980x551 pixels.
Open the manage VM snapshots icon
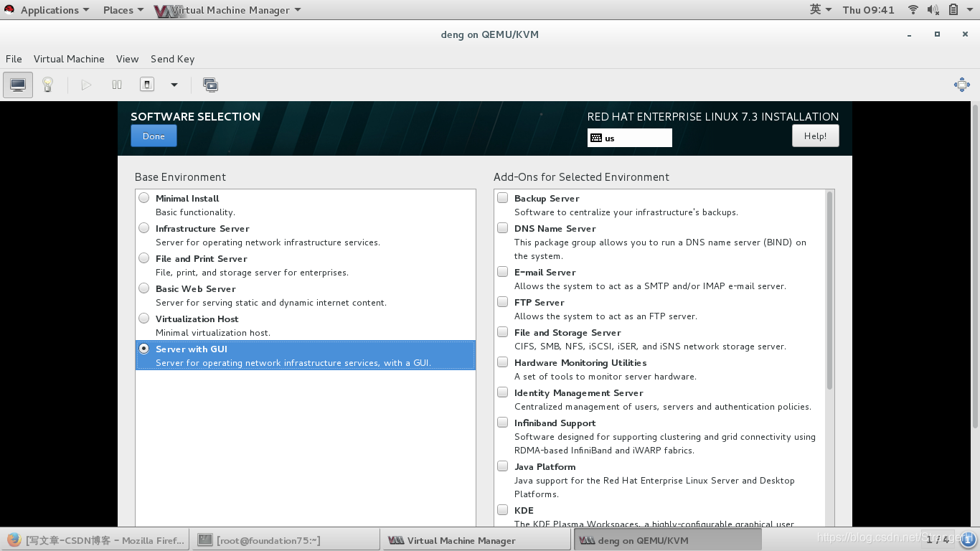coord(210,85)
